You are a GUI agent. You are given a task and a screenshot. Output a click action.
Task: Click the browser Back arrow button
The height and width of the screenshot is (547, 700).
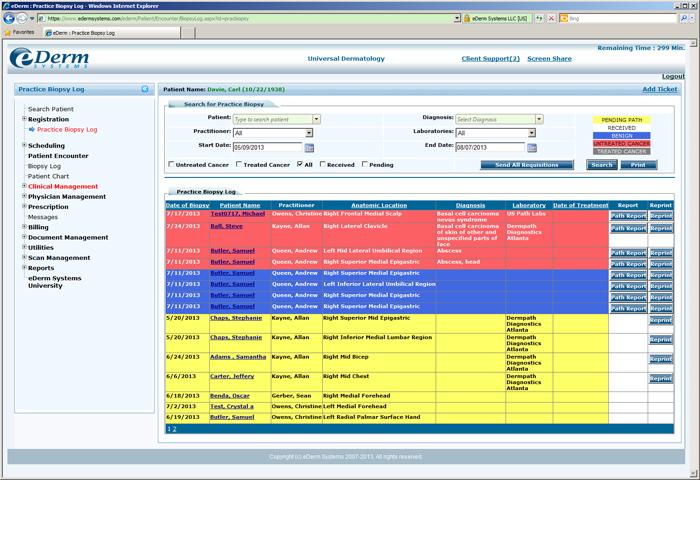coord(9,18)
